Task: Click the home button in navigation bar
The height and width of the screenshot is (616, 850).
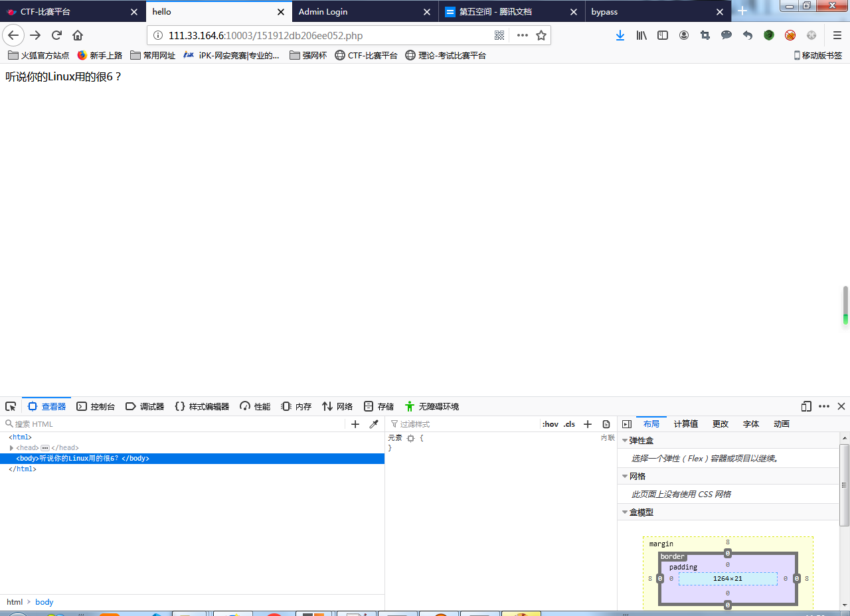Action: [x=78, y=35]
